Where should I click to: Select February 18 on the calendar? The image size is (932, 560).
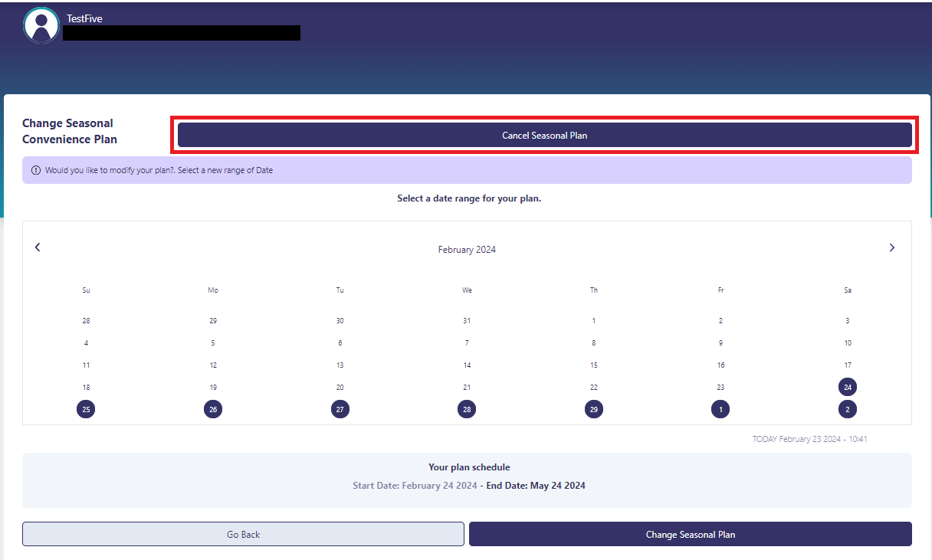[x=86, y=387]
